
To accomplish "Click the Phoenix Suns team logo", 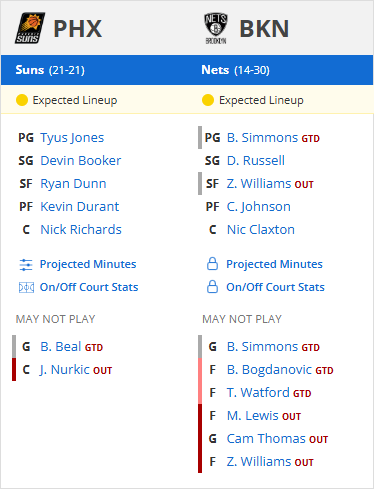I will [30, 28].
